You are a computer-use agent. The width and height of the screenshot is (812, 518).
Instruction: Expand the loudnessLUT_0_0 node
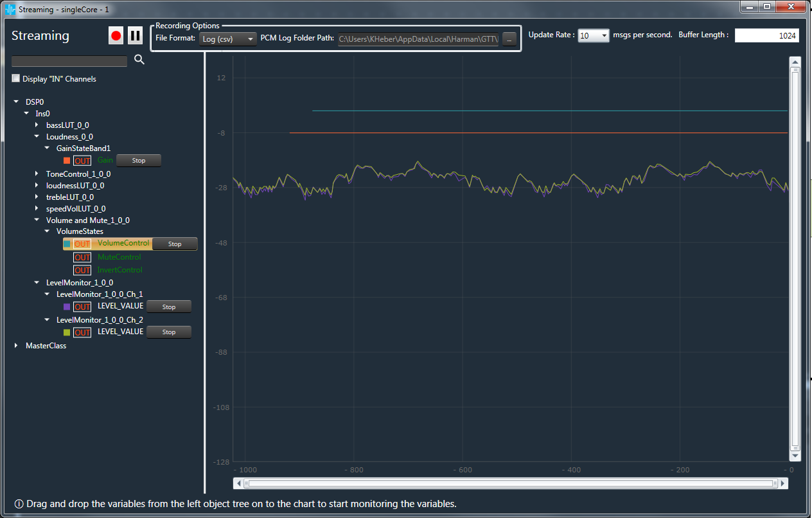click(x=37, y=185)
